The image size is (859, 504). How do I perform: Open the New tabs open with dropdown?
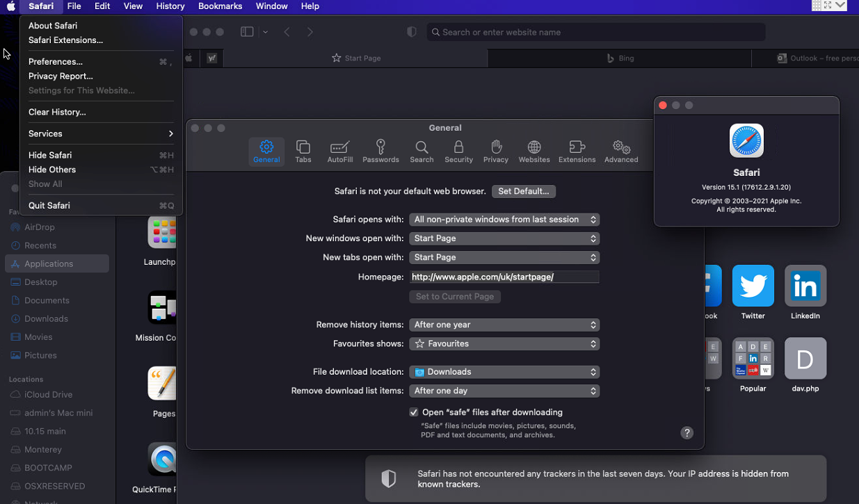click(504, 257)
